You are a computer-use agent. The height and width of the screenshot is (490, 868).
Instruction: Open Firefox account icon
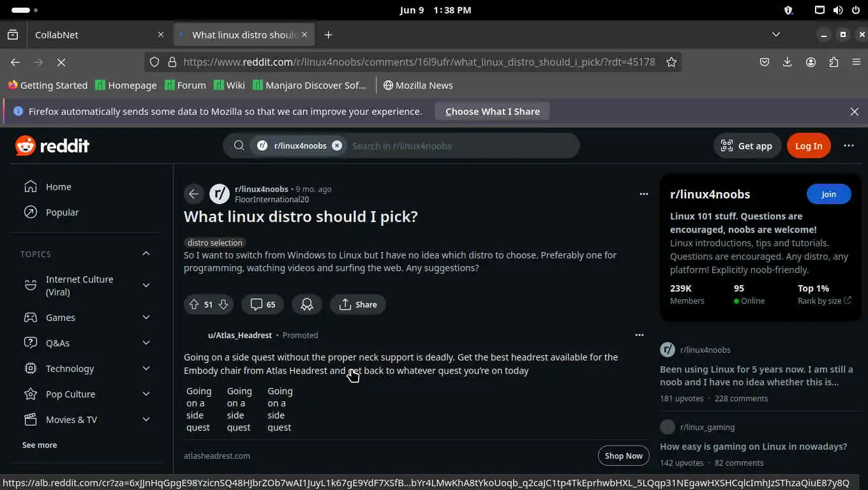811,62
